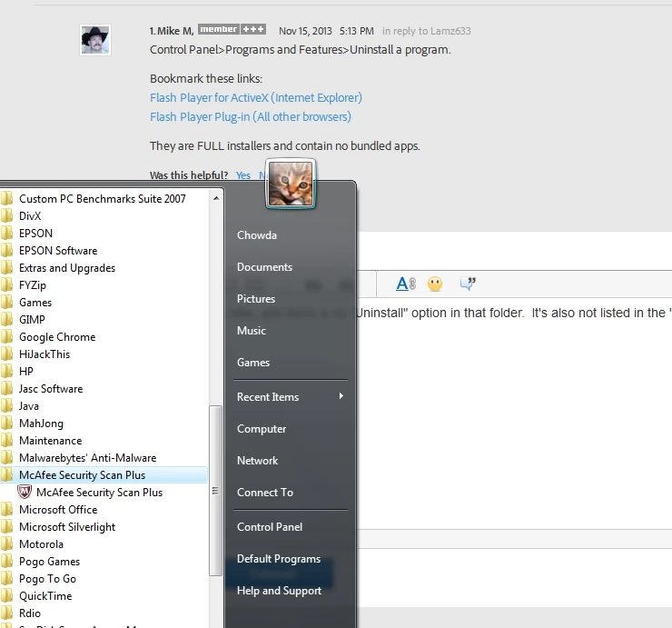Screen dimensions: 672x628
Task: Expand the Recent Items submenu arrow
Action: click(341, 396)
